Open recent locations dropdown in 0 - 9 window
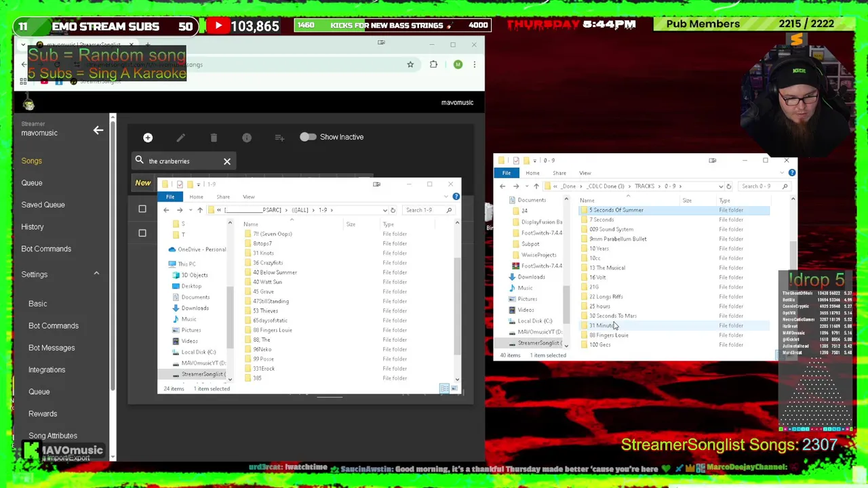The width and height of the screenshot is (868, 488). point(526,186)
